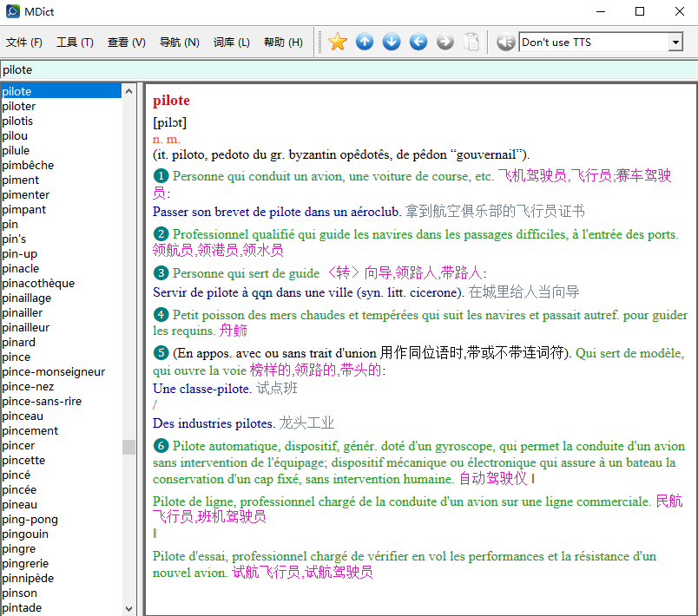Click the MDict app icon in title bar
Screen dimensions: 698x616
click(x=12, y=11)
